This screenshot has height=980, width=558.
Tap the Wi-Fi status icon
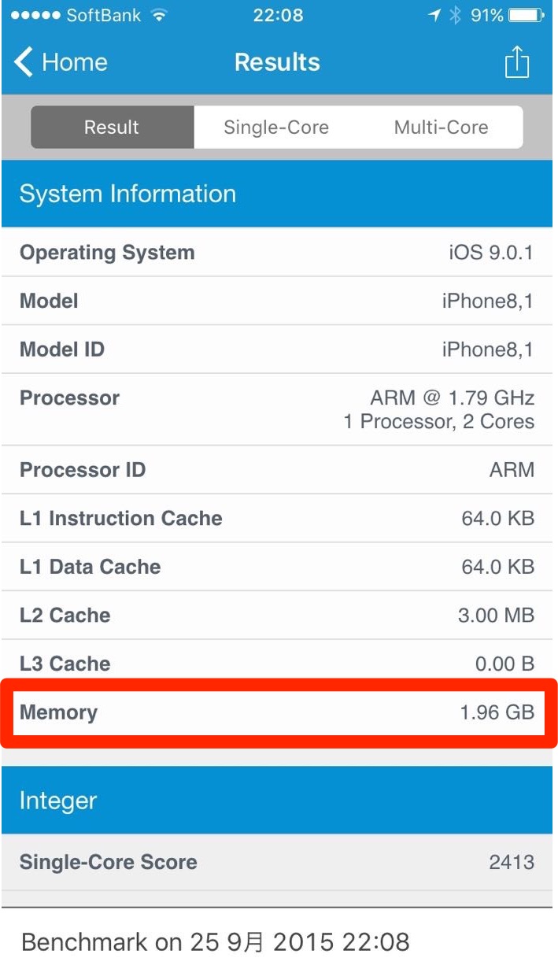[160, 15]
